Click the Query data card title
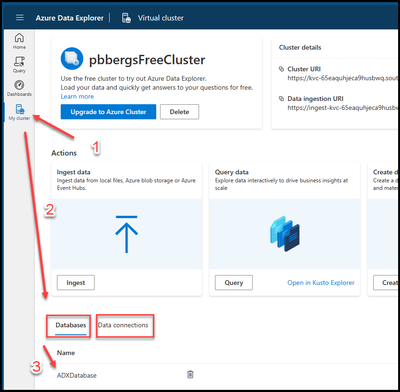400x392 pixels. pos(232,172)
